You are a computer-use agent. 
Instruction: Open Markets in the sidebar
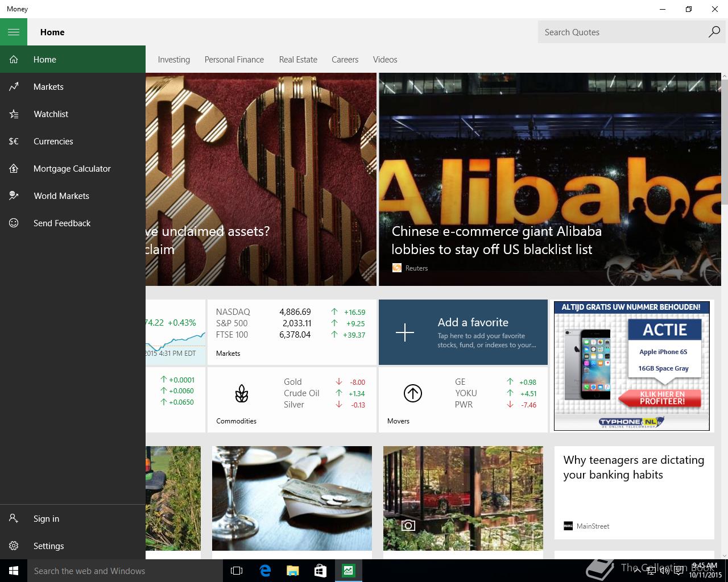[x=73, y=86]
